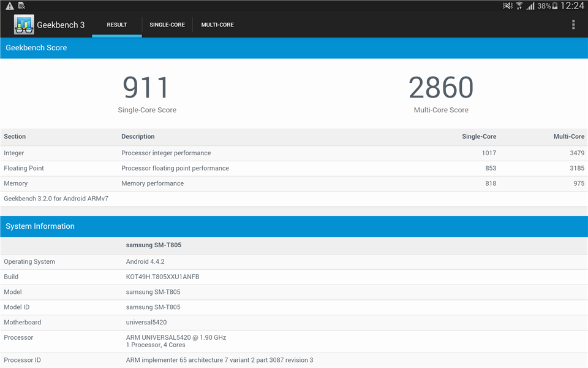Tap the bold samsung SM-T805 heading
This screenshot has width=588, height=368.
click(154, 245)
